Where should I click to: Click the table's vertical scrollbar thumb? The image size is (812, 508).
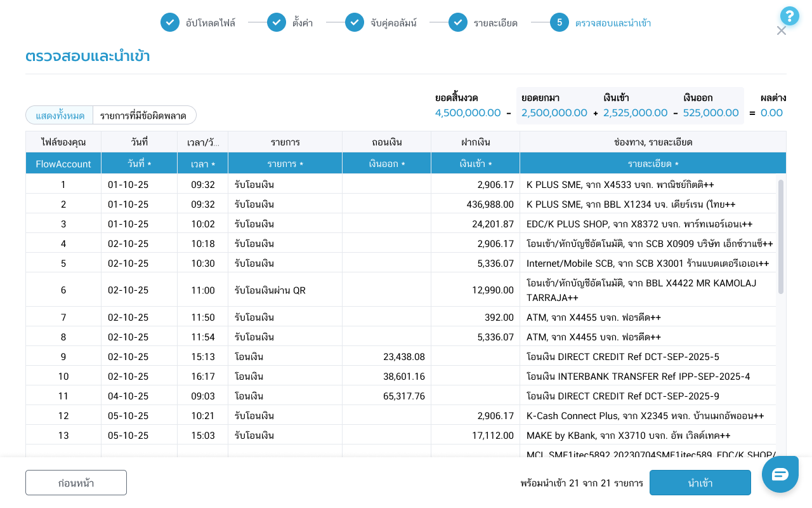point(780,236)
